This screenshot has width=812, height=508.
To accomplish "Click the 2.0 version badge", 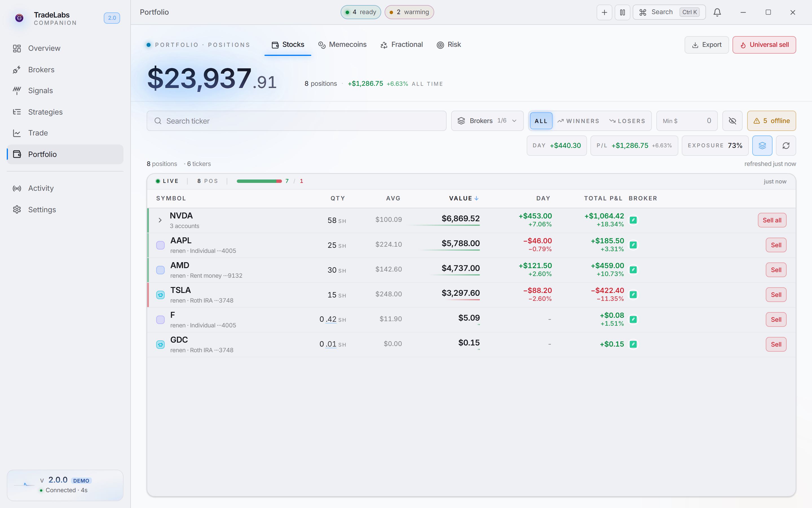I will tap(112, 18).
